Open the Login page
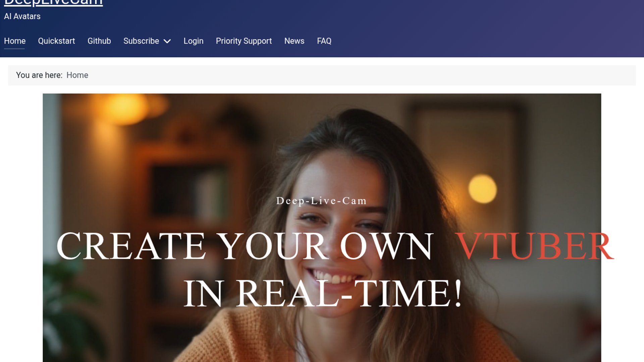Viewport: 644px width, 362px height. pos(193,41)
